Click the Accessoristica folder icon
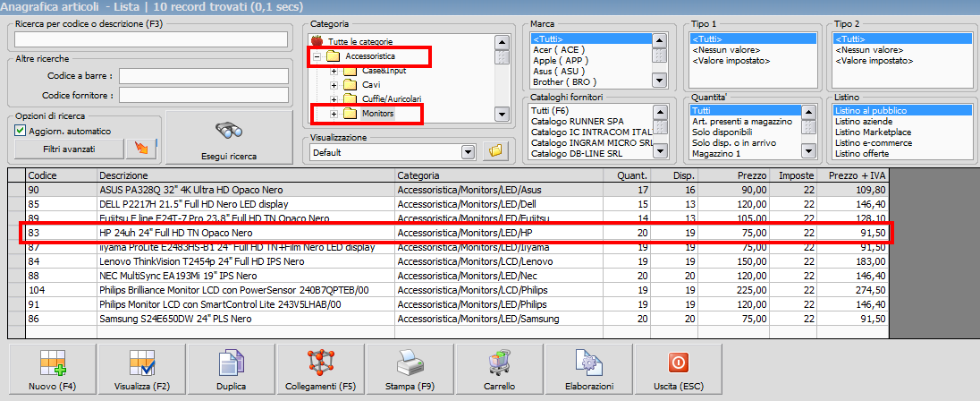Viewport: 980px width, 401px height. [334, 56]
